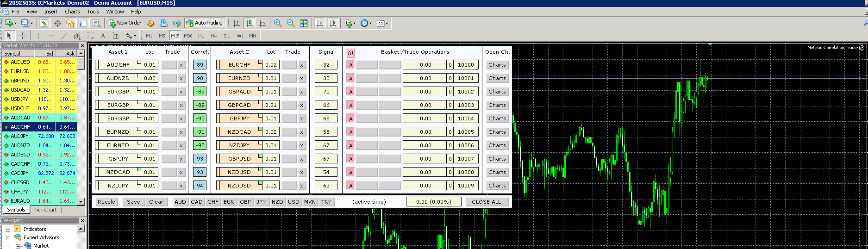The width and height of the screenshot is (868, 249).
Task: Open Charts for the 10003 row
Action: coord(497,106)
